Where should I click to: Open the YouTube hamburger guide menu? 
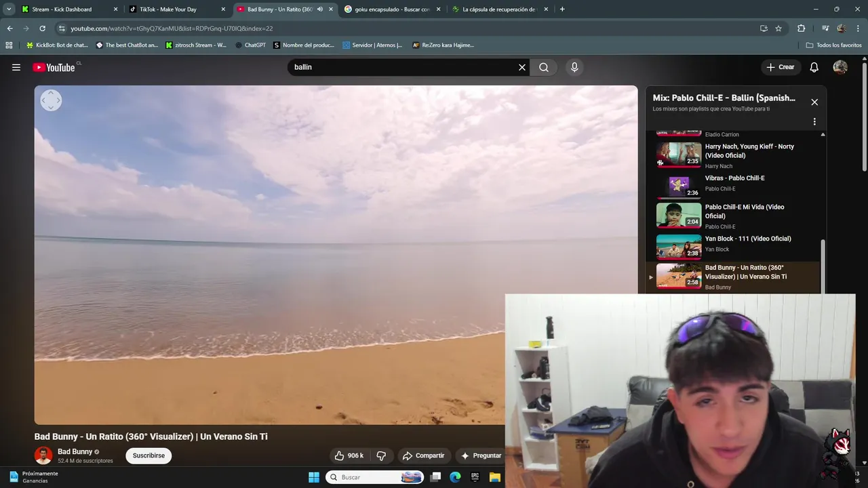pos(16,67)
